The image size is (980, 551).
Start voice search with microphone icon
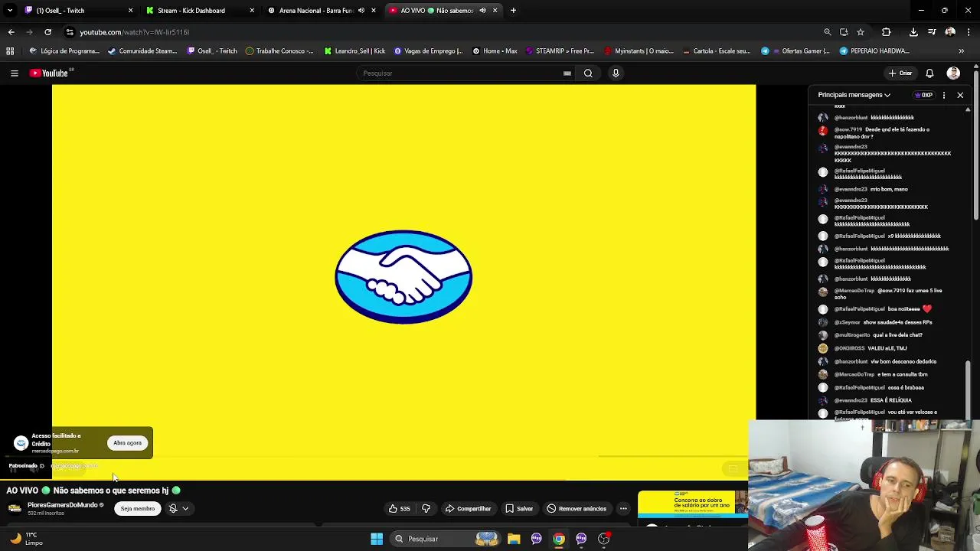click(x=616, y=73)
